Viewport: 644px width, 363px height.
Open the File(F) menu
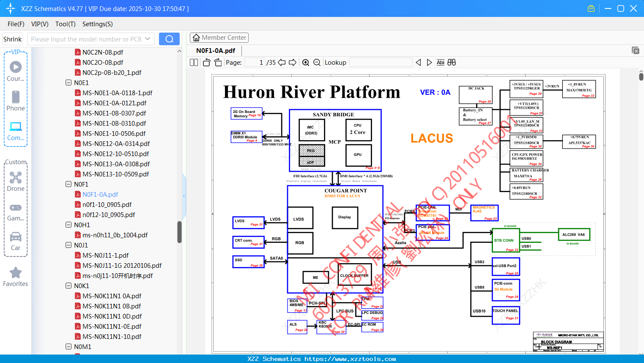pos(16,24)
